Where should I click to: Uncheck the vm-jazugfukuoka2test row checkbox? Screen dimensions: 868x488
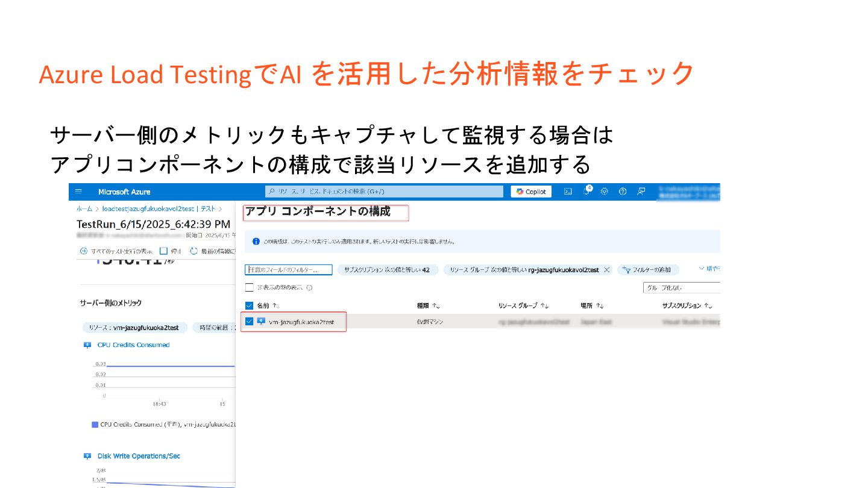tap(250, 322)
